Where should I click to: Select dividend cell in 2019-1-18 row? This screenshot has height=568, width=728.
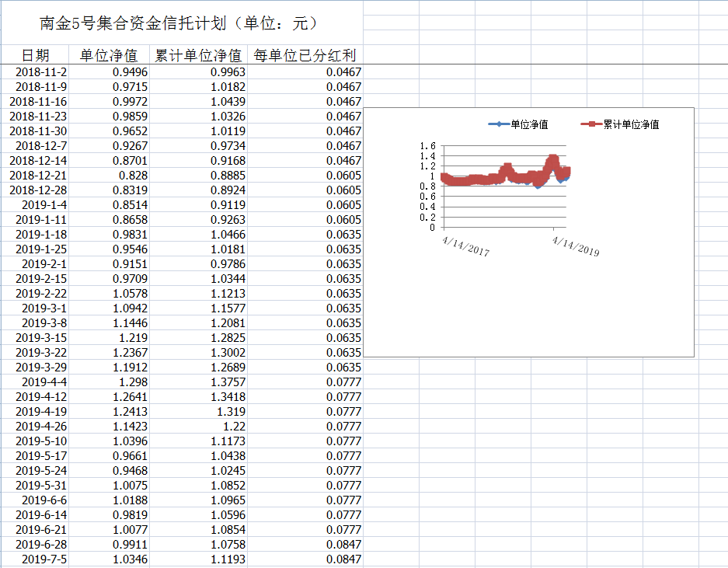point(305,235)
